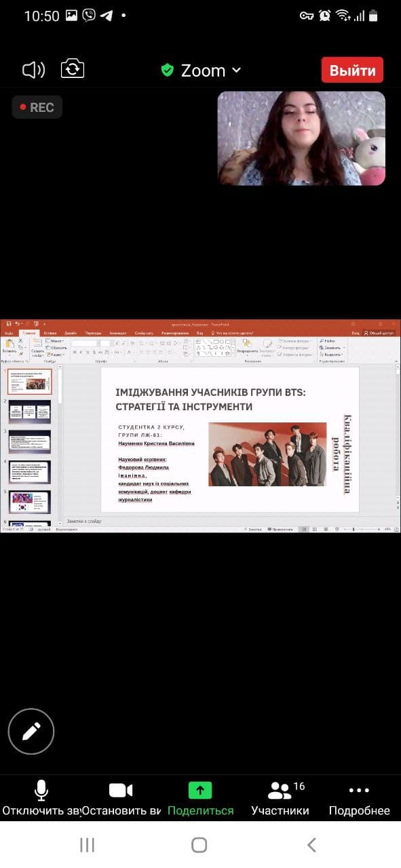
Task: Open the Вид ribbon tab
Action: tap(199, 333)
